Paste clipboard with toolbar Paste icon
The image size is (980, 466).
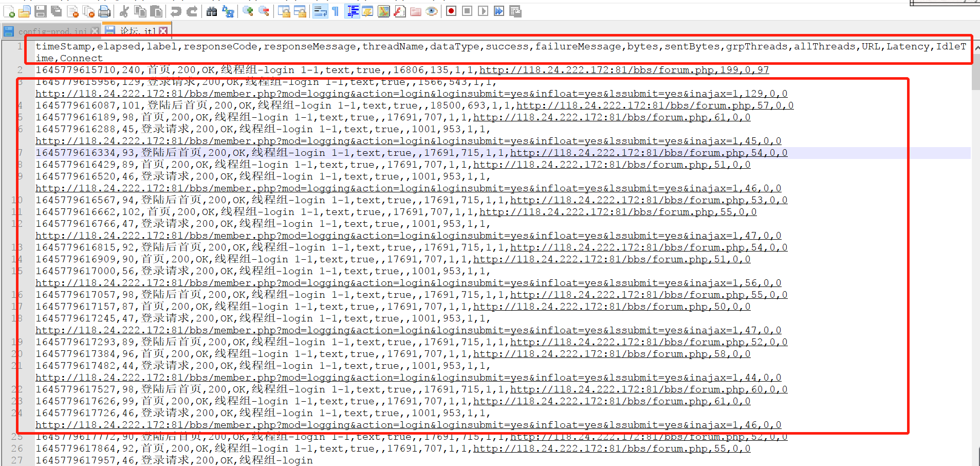click(156, 11)
